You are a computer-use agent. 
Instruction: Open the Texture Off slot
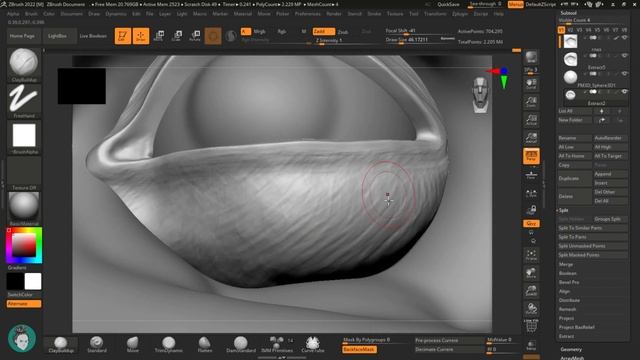[x=24, y=173]
